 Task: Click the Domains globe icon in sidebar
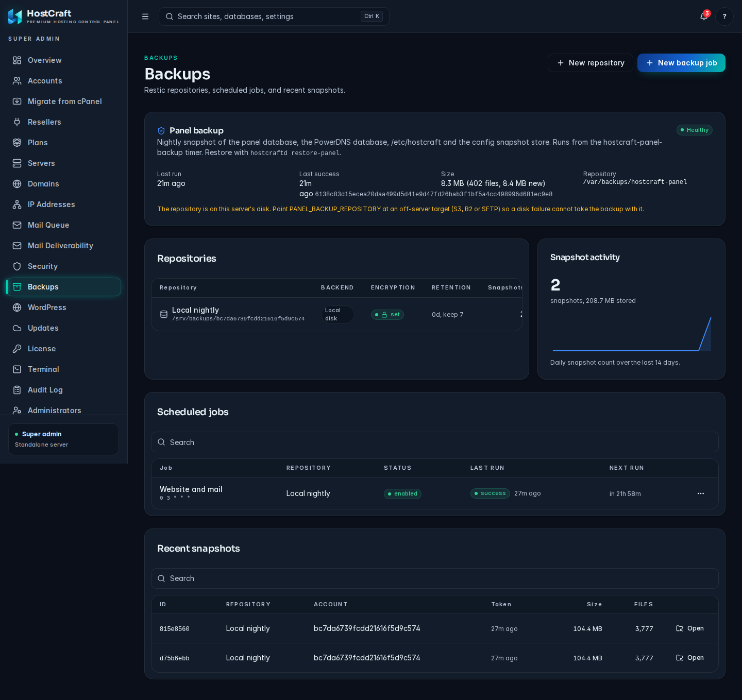17,184
